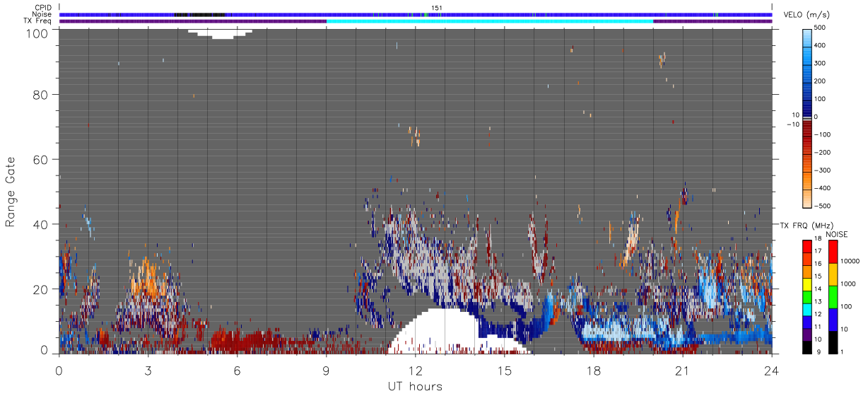This screenshot has height=401, width=868.
Task: Click the '3' tick on the UT hours axis
Action: (x=148, y=371)
